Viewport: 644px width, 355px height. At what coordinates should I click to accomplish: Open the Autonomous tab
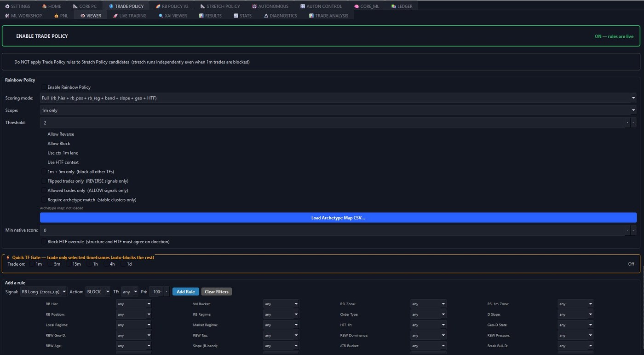tap(270, 6)
